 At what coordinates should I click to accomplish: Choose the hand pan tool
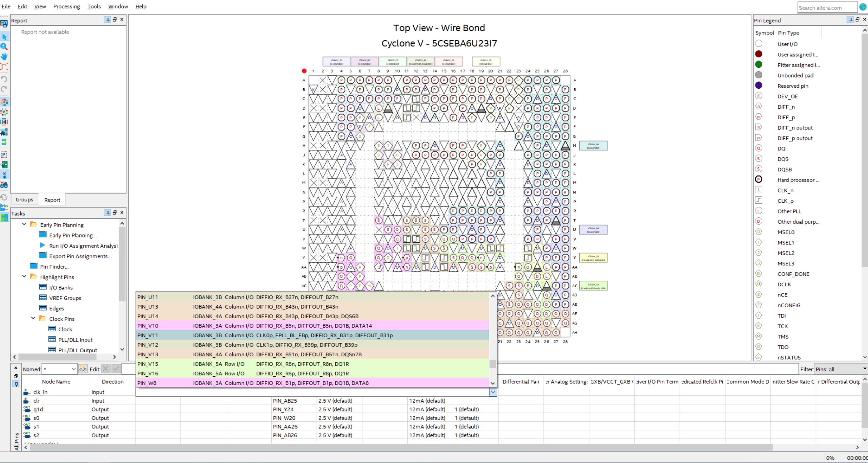4,56
